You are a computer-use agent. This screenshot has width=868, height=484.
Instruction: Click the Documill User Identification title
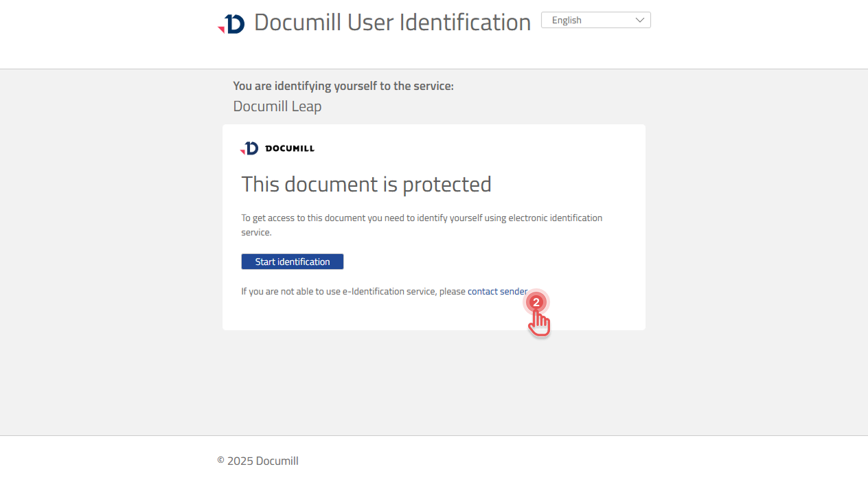coord(392,22)
